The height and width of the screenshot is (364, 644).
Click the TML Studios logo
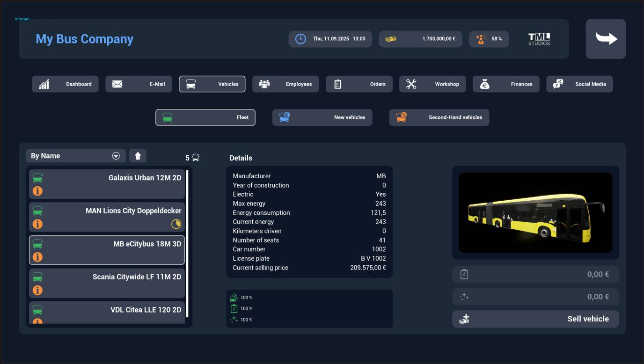point(539,39)
